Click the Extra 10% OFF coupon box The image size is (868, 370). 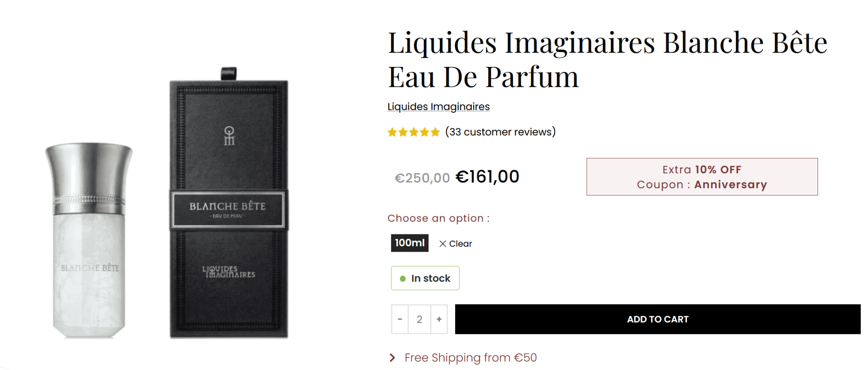tap(702, 177)
